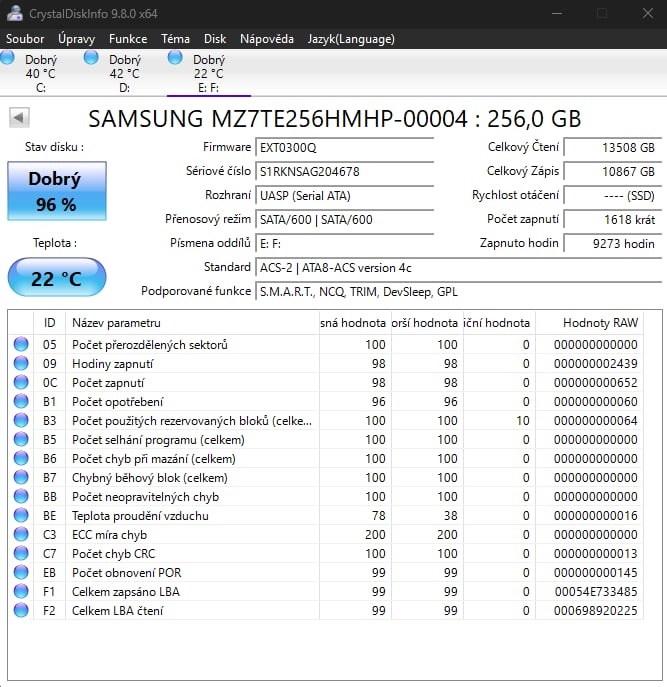The height and width of the screenshot is (687, 667).
Task: Select row Počet chyb CRC
Action: (x=326, y=553)
